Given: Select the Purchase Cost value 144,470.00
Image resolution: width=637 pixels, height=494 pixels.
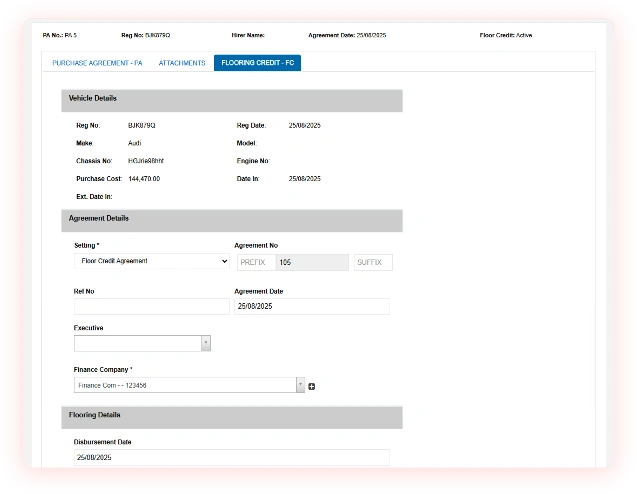Looking at the screenshot, I should tap(144, 179).
